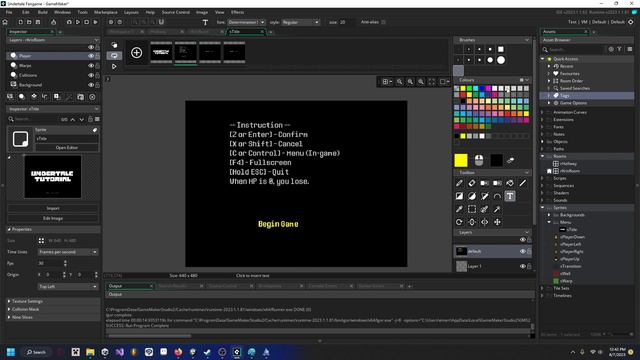
Task: Open the Start Page home icon
Action: 5,22
